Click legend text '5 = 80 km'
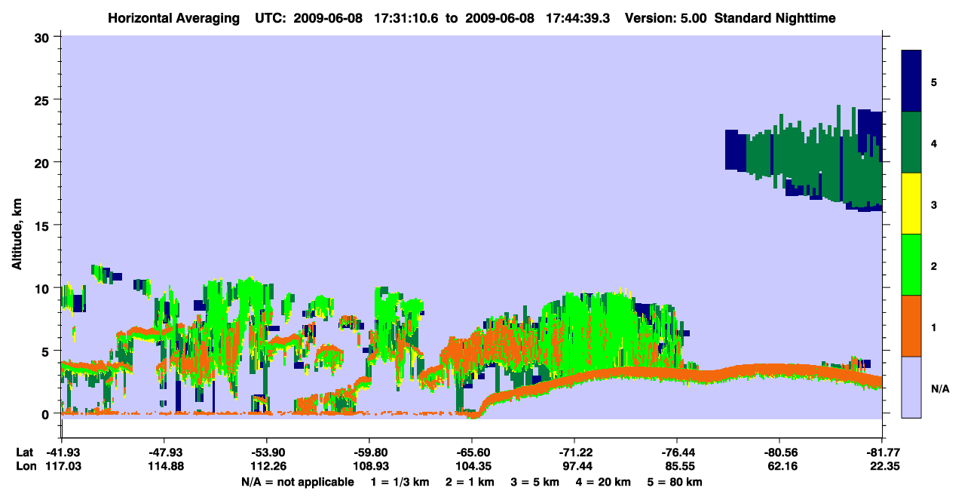 coord(675,481)
